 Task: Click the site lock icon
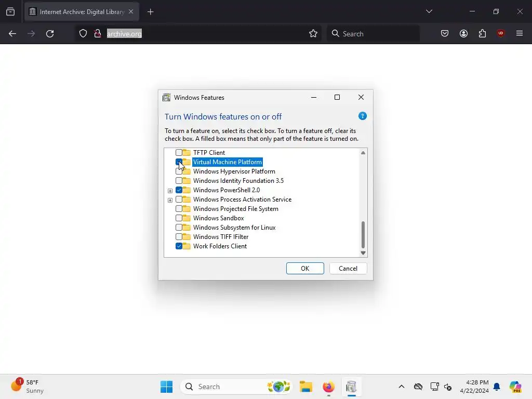pos(98,34)
